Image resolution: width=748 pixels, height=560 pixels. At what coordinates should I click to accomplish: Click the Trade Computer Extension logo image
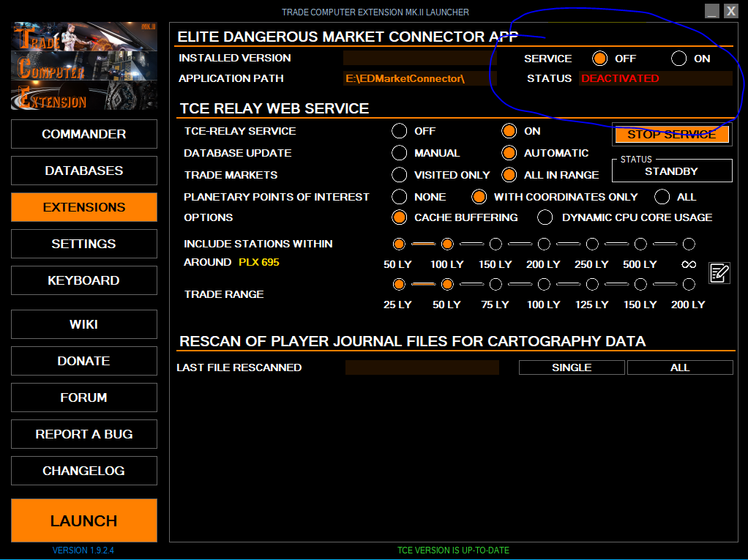tap(84, 66)
